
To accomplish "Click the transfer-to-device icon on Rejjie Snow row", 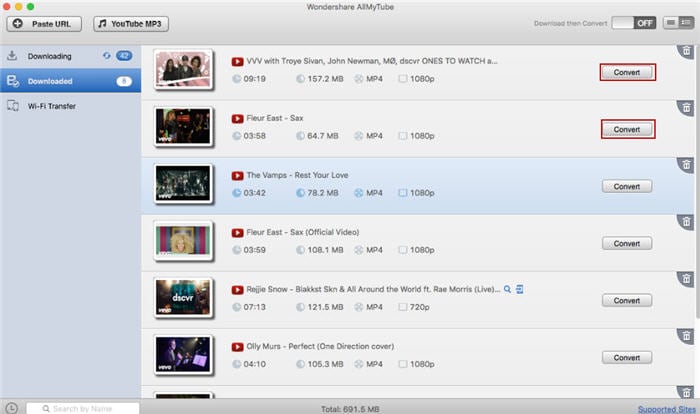I will [x=520, y=289].
